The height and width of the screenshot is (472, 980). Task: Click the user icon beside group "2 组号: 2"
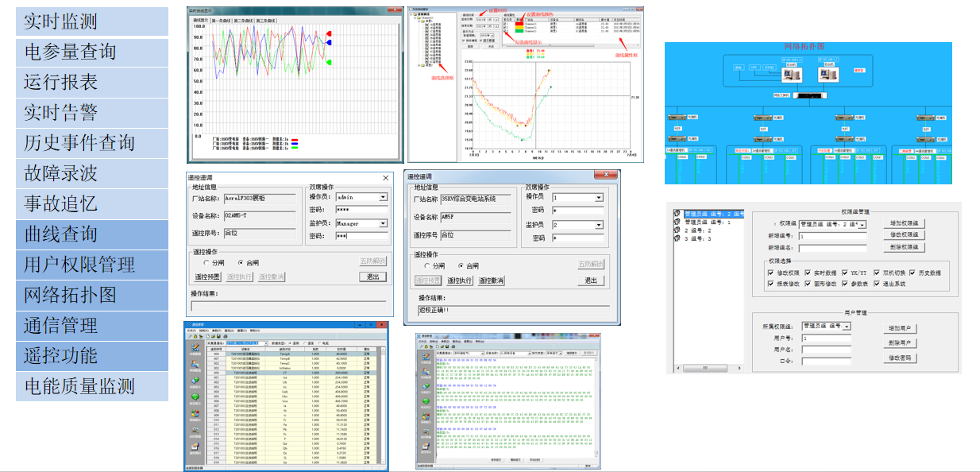point(677,230)
